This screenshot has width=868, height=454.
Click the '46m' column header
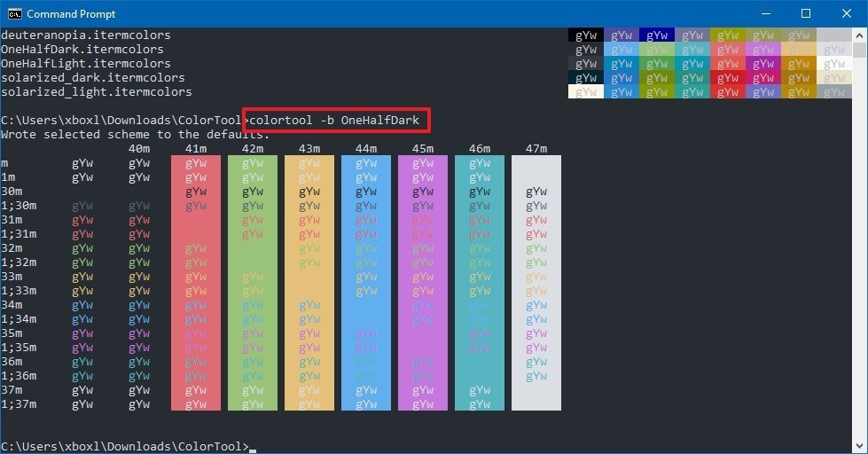(480, 148)
